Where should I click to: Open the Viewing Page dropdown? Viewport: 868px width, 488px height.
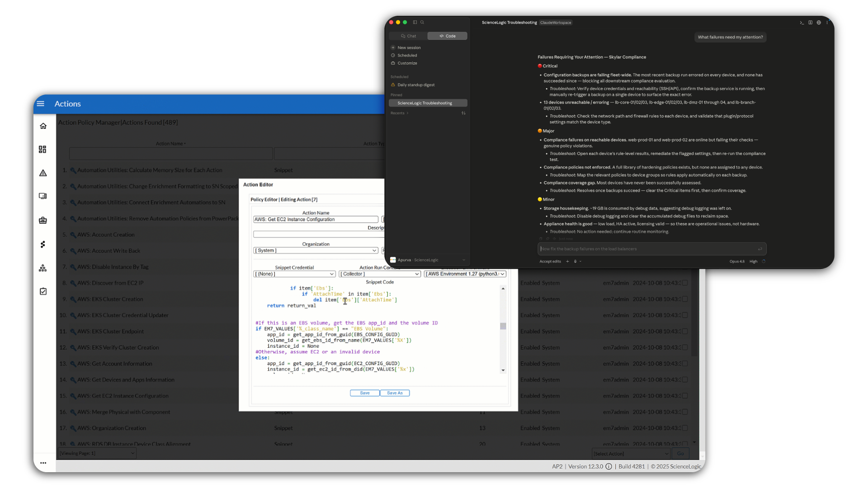97,453
